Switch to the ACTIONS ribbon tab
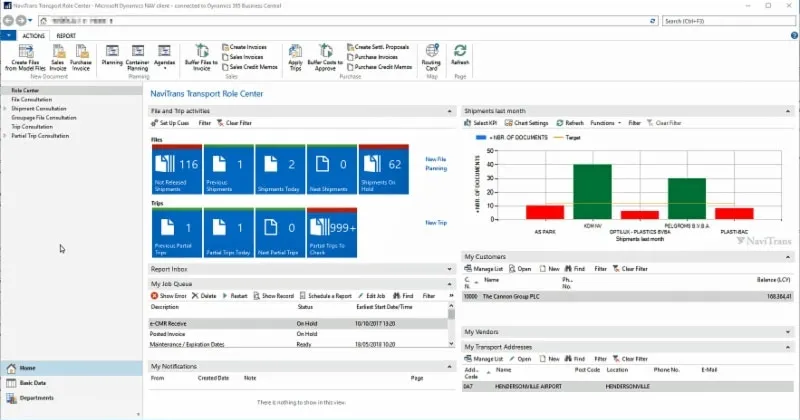 (34, 36)
